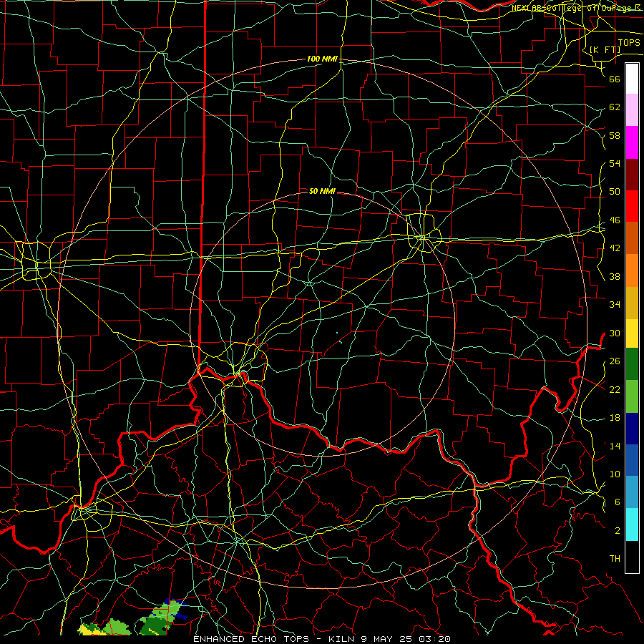Screen dimensions: 644x644
Task: Click the legend value "2"
Action: 617,531
